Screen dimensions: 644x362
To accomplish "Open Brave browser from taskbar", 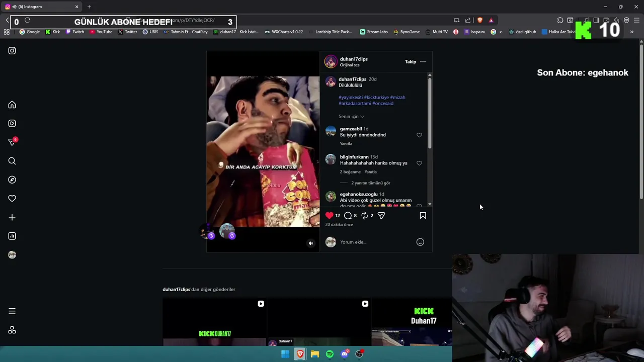I will pyautogui.click(x=300, y=354).
